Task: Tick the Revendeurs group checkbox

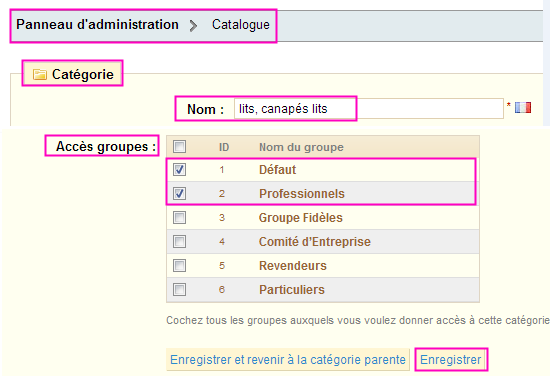Action: click(x=179, y=266)
